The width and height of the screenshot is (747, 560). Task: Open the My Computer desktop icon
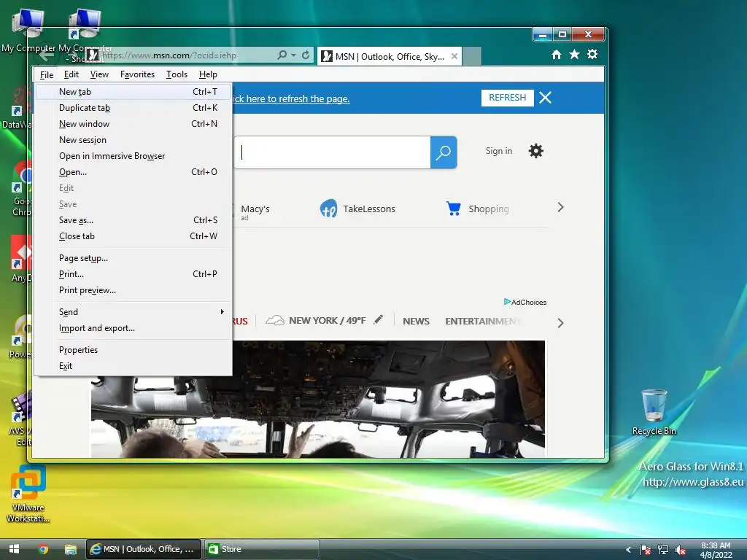click(28, 31)
